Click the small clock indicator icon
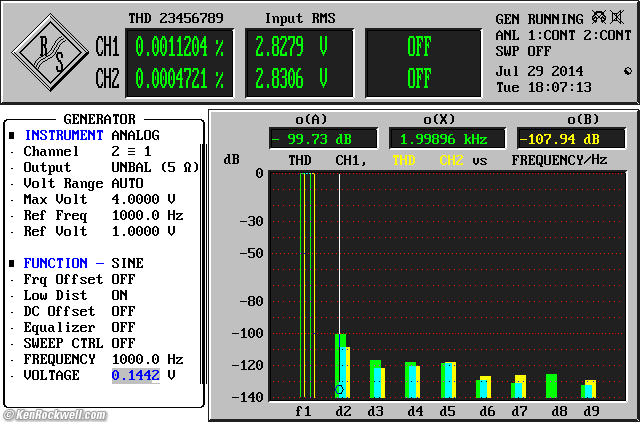 tap(626, 71)
